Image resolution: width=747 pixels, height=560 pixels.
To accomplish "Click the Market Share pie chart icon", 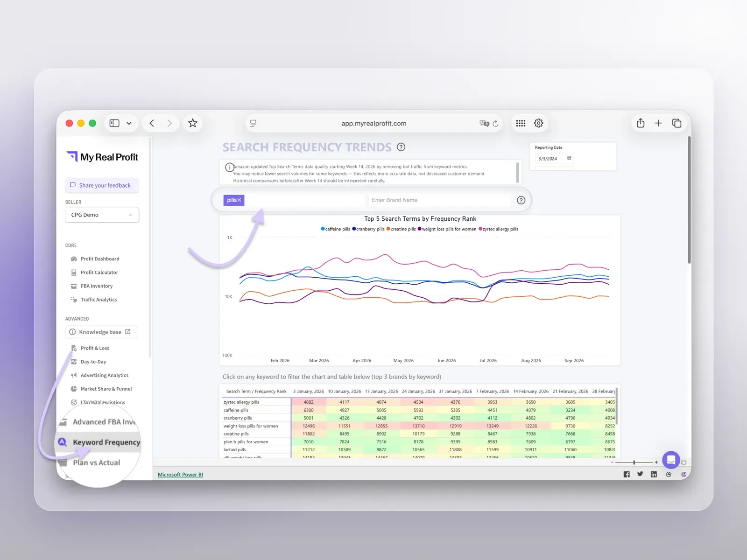I will coord(74,389).
